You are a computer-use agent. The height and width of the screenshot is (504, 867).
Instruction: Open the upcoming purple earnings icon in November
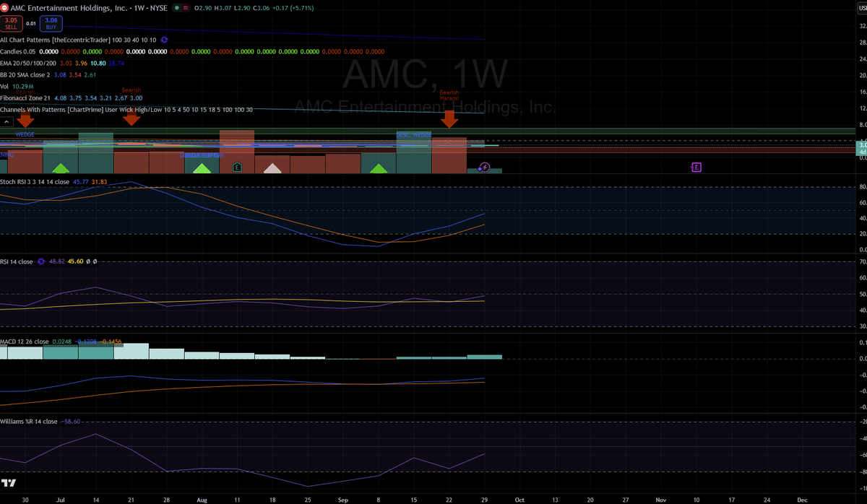point(696,168)
